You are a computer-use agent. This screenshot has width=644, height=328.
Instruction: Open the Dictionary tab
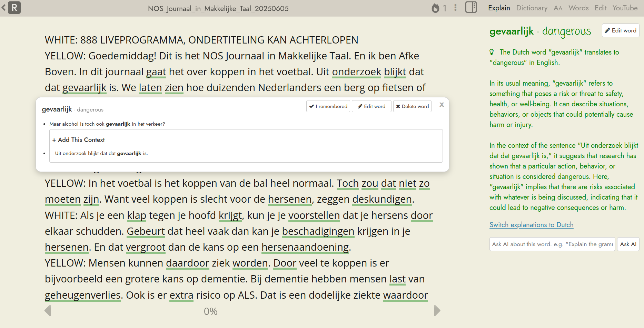[532, 8]
